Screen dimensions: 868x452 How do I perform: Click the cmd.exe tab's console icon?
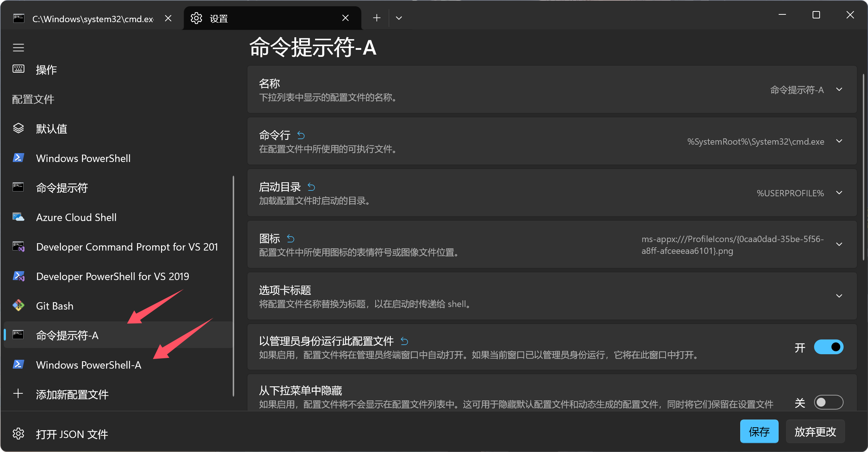point(19,18)
